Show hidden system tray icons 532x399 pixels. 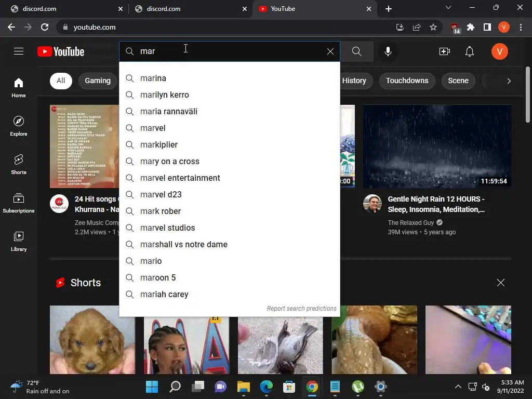coord(458,387)
